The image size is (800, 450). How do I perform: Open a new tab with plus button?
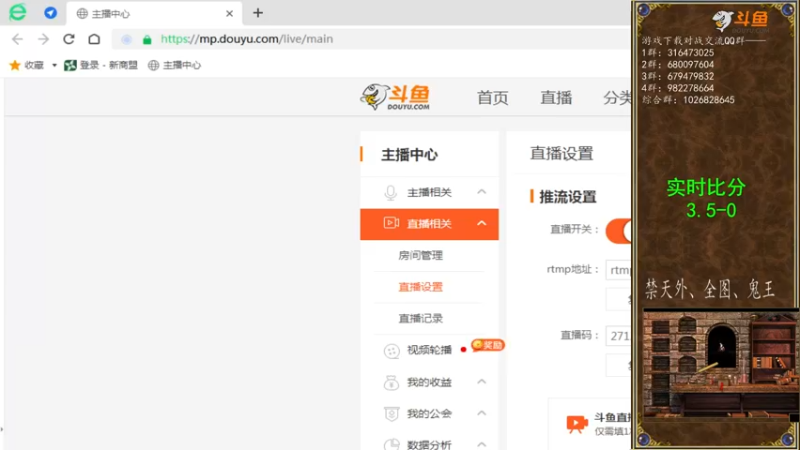pyautogui.click(x=258, y=13)
